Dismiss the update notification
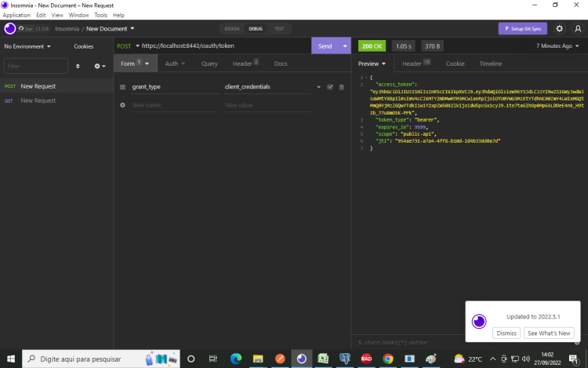The width and height of the screenshot is (588, 368). (x=506, y=333)
